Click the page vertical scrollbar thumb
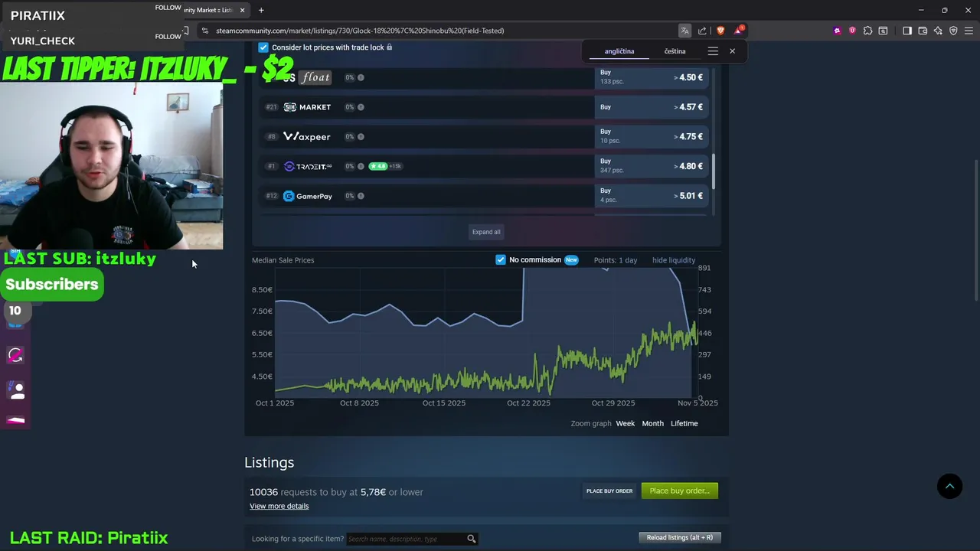980x551 pixels. 976,230
